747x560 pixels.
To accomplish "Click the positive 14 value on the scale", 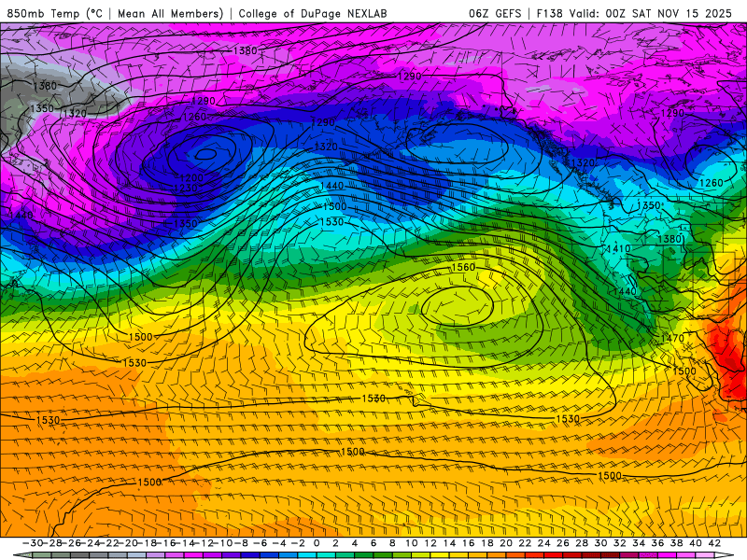I will (449, 543).
